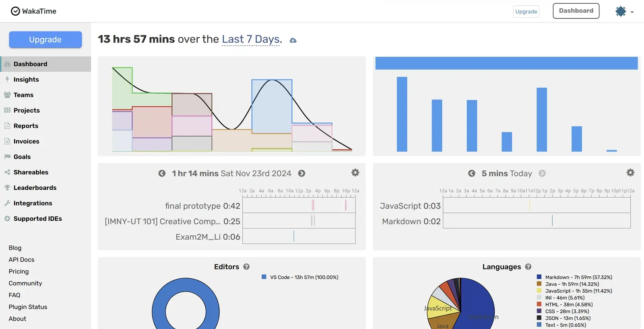Click the Text legend color swatch
Image resolution: width=644 pixels, height=329 pixels.
coord(539,325)
